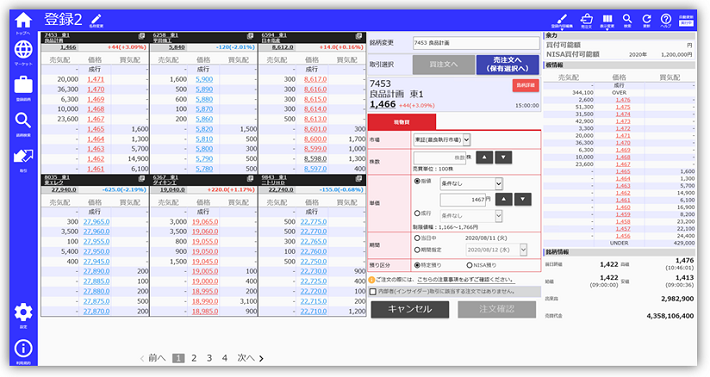Click the 買注文へ buy order button
The height and width of the screenshot is (377, 710).
pos(443,64)
